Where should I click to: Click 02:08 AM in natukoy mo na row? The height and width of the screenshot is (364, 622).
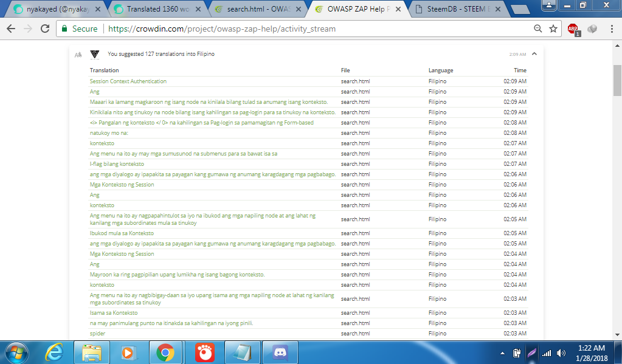tap(515, 133)
